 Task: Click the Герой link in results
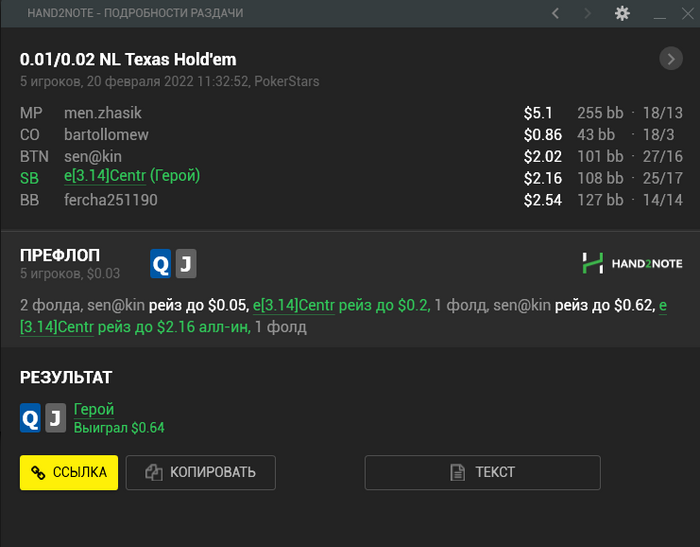94,409
